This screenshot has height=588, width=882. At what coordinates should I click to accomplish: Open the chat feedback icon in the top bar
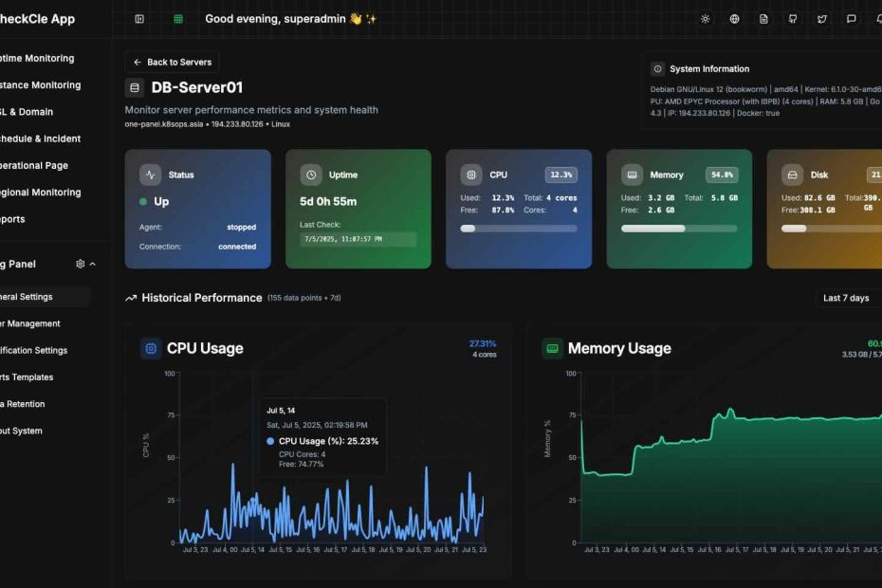(x=851, y=18)
